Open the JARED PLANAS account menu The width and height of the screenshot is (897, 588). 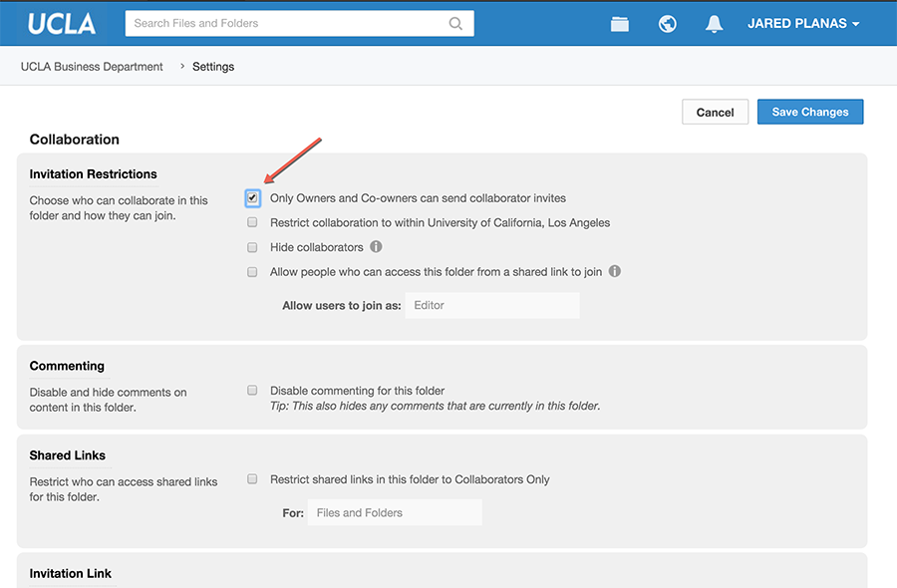click(x=803, y=24)
